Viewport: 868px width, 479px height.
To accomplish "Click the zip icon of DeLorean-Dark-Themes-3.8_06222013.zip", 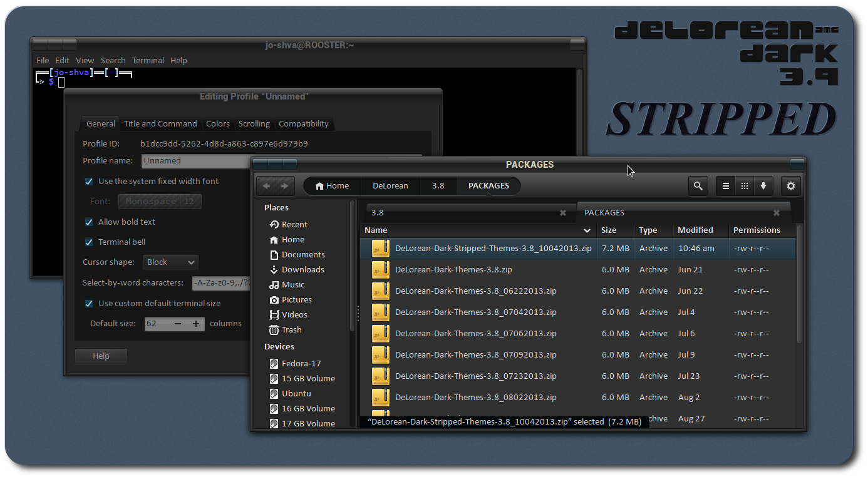I will (381, 291).
